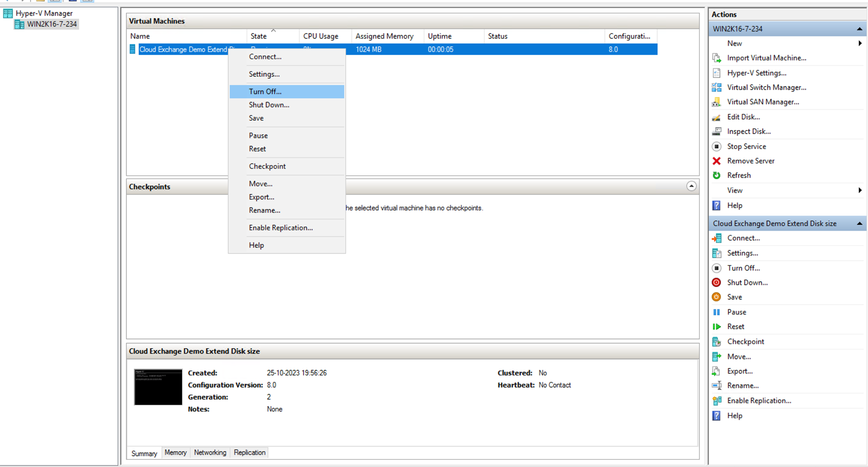Choose Connect... in the context menu
The image size is (868, 467).
pos(287,57)
